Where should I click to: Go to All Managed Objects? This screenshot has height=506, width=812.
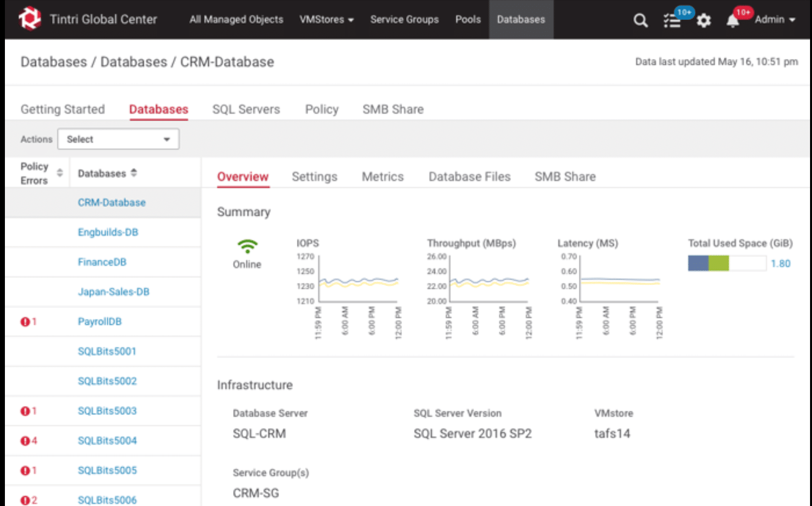click(236, 20)
